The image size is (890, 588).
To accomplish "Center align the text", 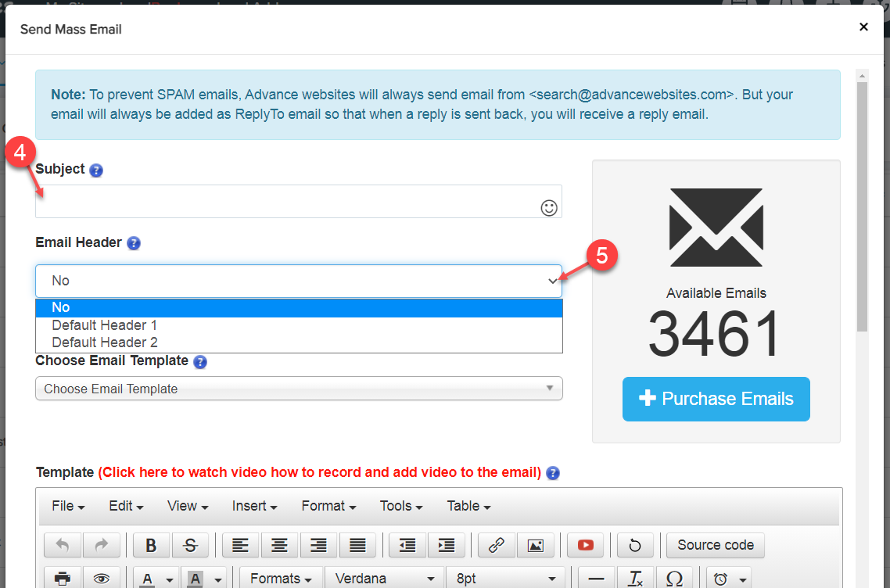I will (x=279, y=545).
